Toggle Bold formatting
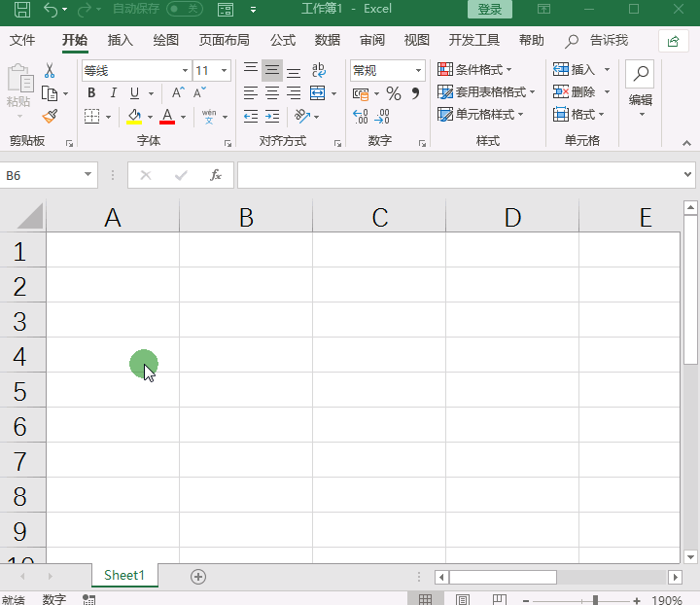This screenshot has height=605, width=700. click(91, 93)
